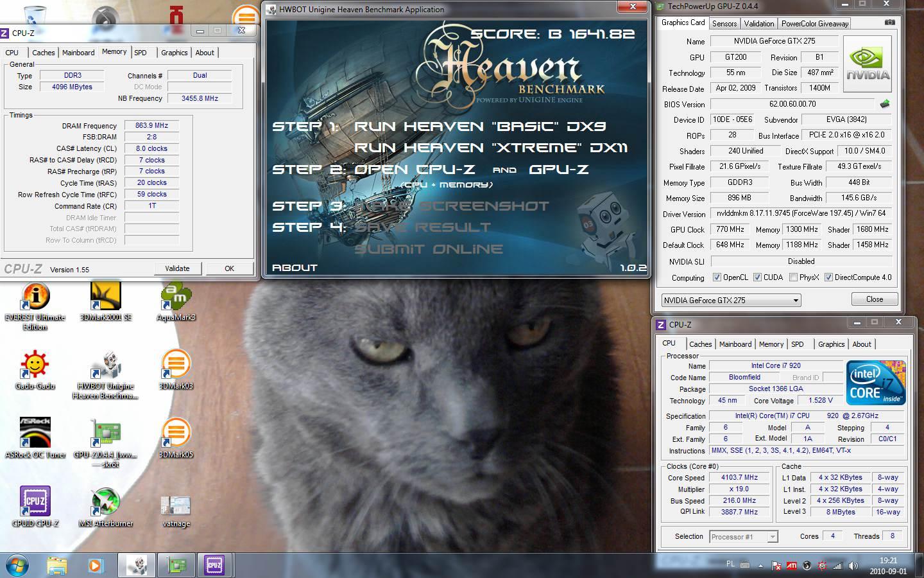924x578 pixels.
Task: Open the Processor #1 selection dropdown
Action: click(743, 536)
